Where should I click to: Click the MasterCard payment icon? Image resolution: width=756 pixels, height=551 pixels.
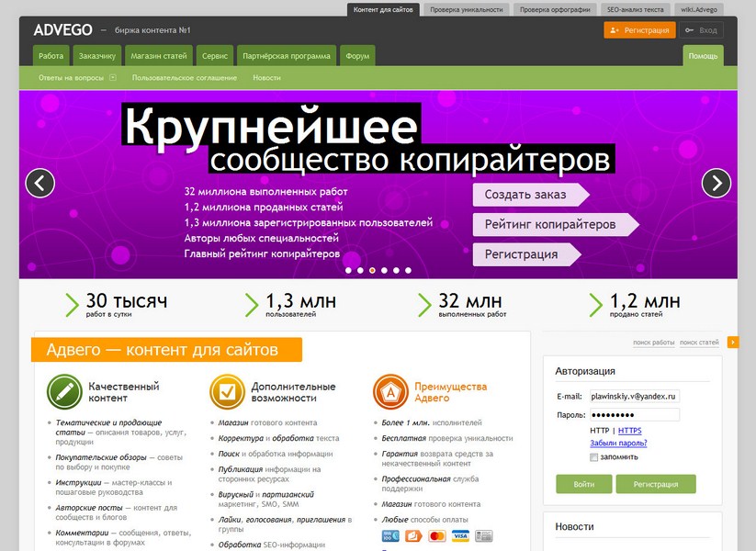(437, 535)
